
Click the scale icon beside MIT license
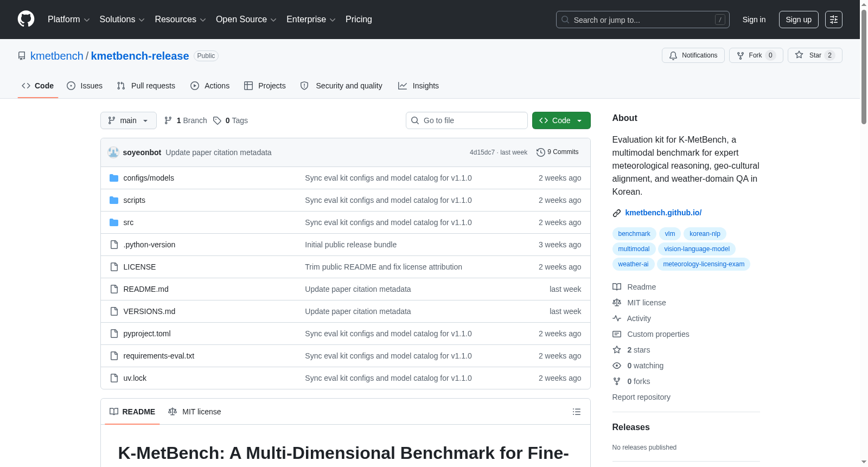pos(617,303)
